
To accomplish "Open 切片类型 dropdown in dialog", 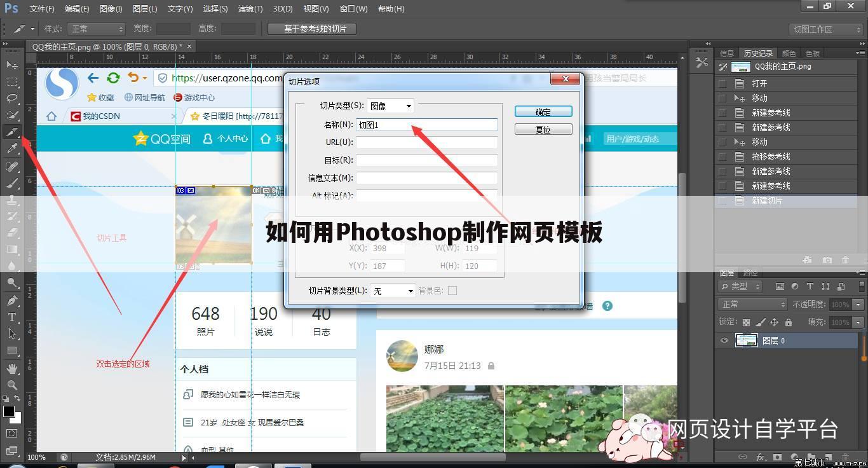I will coord(390,106).
